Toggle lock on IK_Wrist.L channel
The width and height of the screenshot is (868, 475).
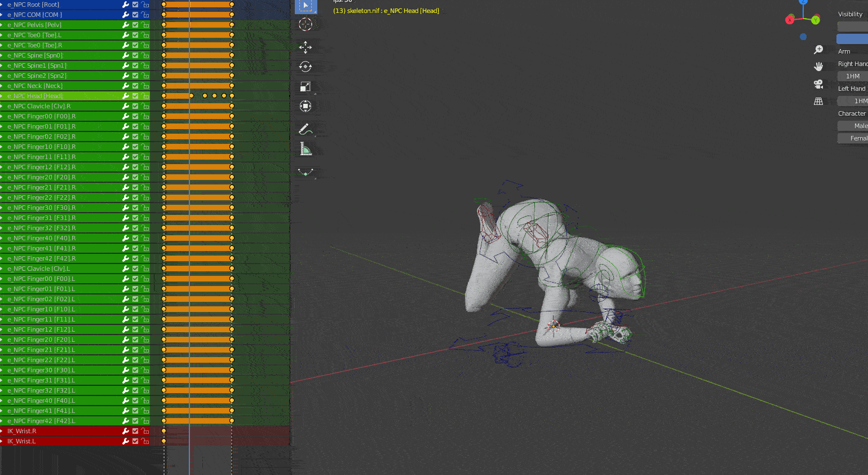pyautogui.click(x=145, y=441)
